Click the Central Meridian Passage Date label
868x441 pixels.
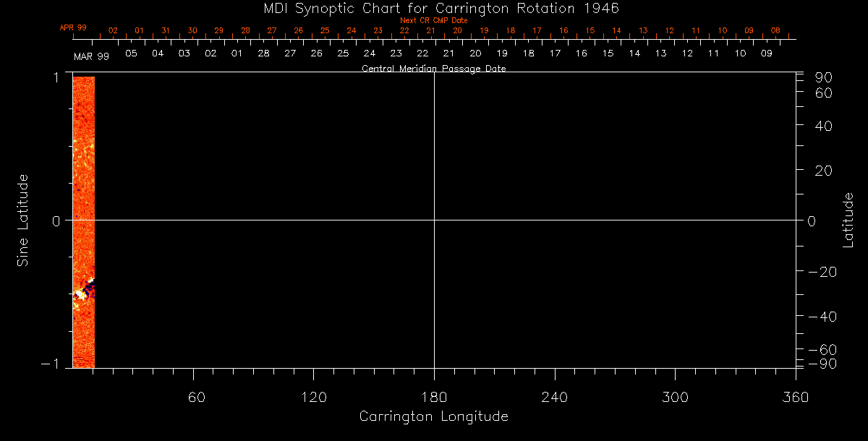433,69
